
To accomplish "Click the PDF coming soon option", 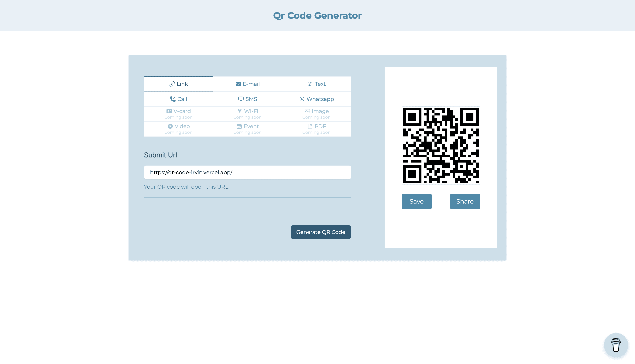I will tap(317, 129).
